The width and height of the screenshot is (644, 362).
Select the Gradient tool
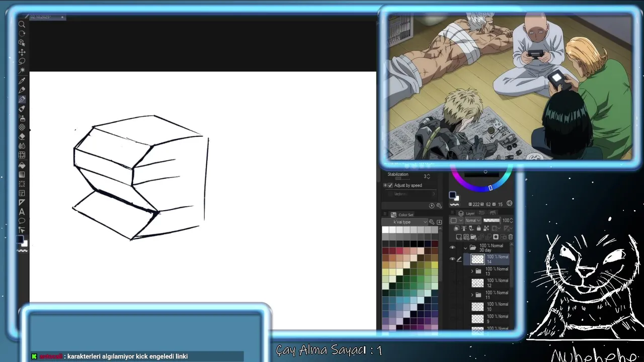[x=22, y=174]
